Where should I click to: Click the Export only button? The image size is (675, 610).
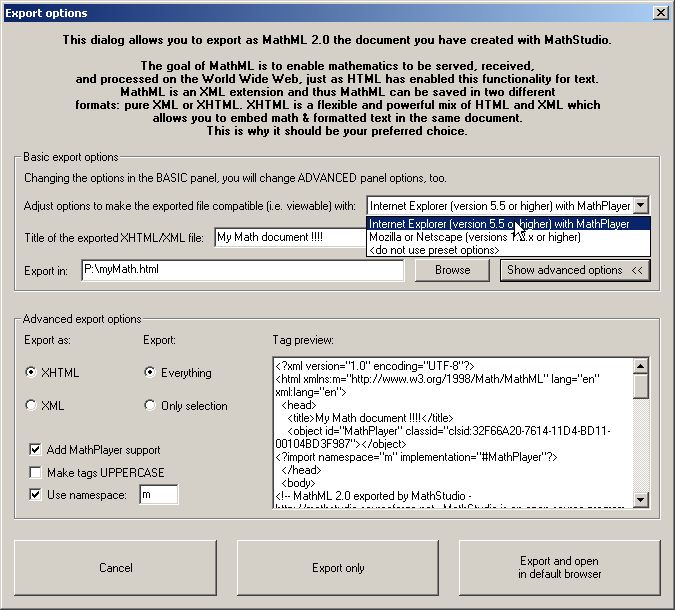point(338,568)
